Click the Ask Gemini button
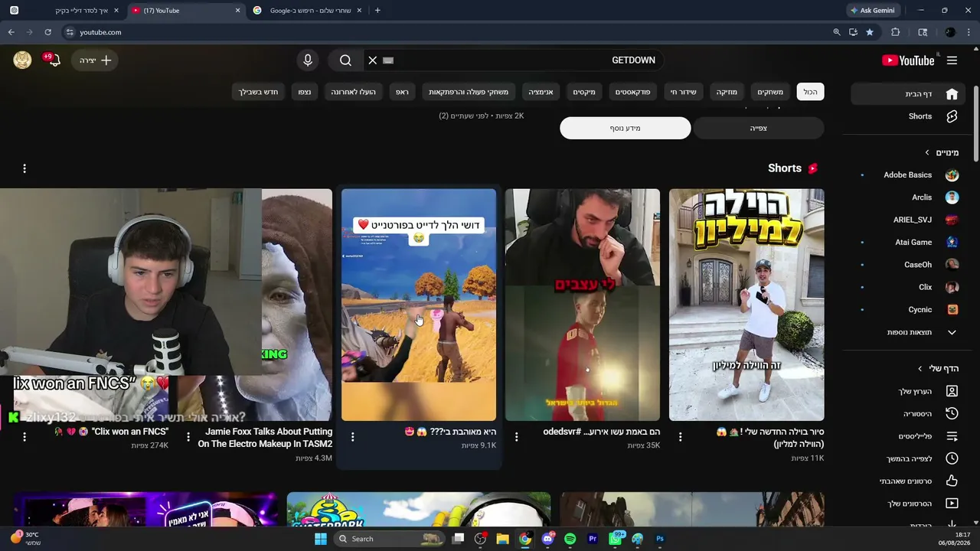This screenshot has height=551, width=980. [872, 11]
